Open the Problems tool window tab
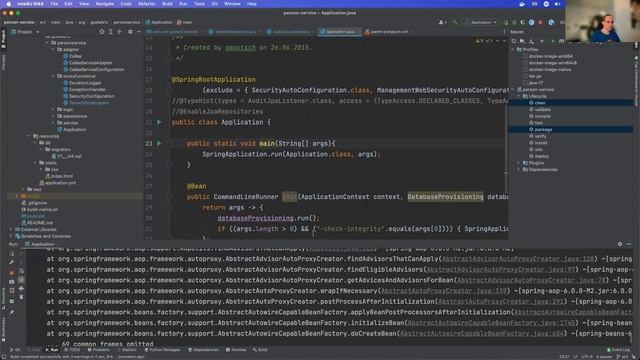The height and width of the screenshot is (360, 640). click(x=98, y=350)
